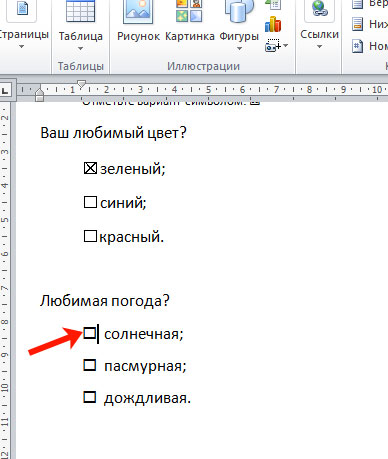Click the SmartArt icon above the chart icon
This screenshot has height=459, width=388.
coord(273,5)
